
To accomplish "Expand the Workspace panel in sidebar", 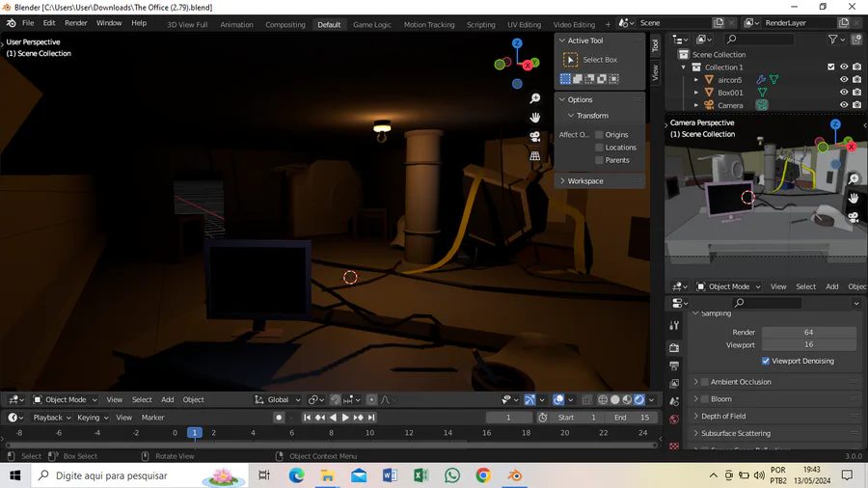I will (584, 180).
